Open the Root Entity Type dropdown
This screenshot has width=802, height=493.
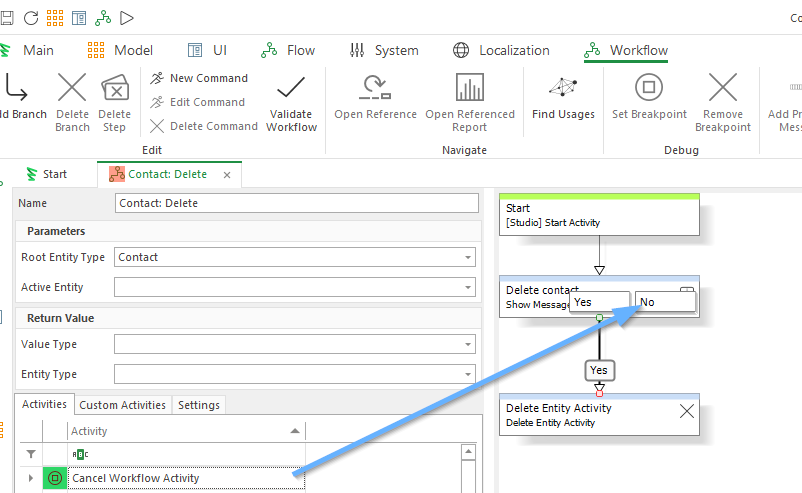click(x=468, y=257)
